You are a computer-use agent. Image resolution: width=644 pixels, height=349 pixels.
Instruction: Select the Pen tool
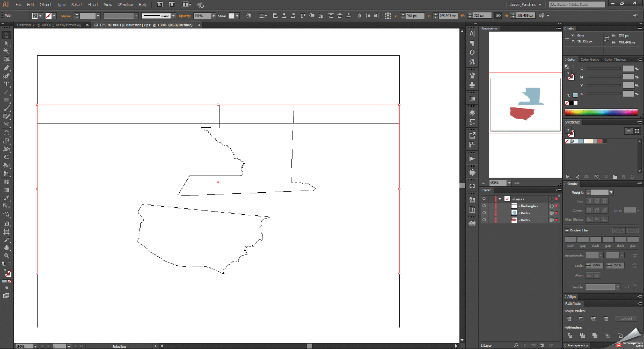coord(6,68)
